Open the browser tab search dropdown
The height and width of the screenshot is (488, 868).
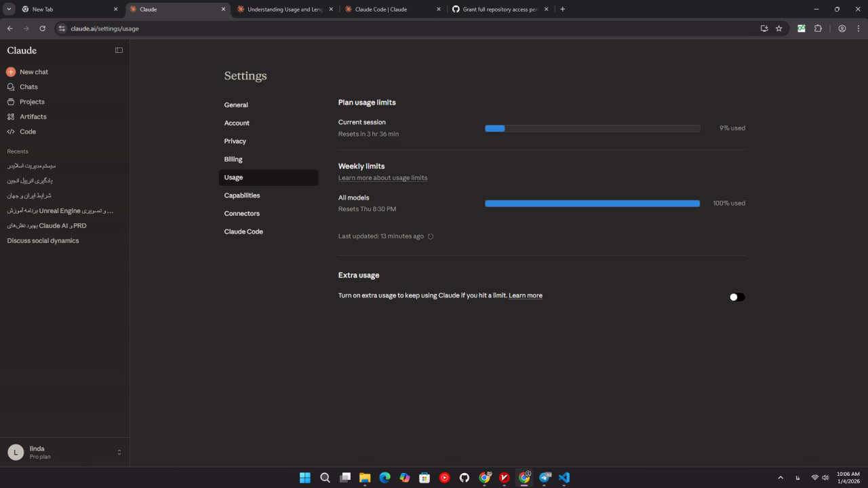[9, 9]
